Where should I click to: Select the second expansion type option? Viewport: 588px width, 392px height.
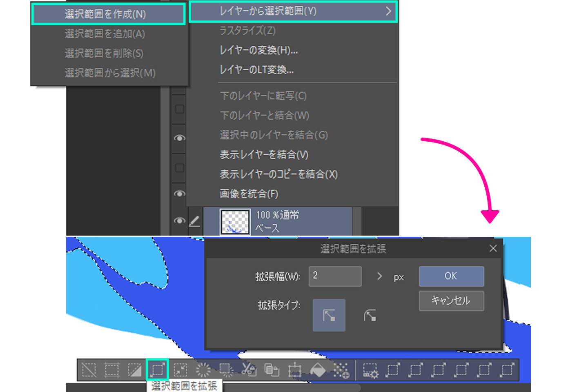[370, 315]
